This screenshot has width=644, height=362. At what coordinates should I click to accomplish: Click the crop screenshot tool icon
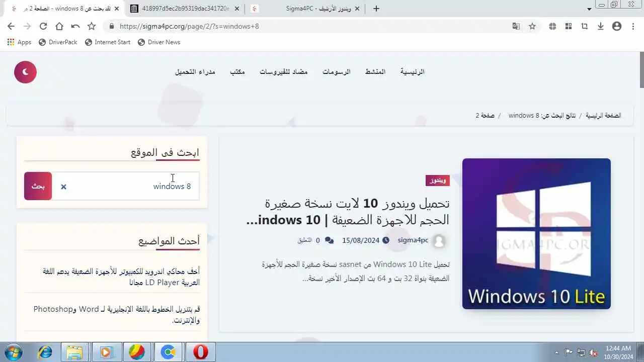tap(585, 26)
